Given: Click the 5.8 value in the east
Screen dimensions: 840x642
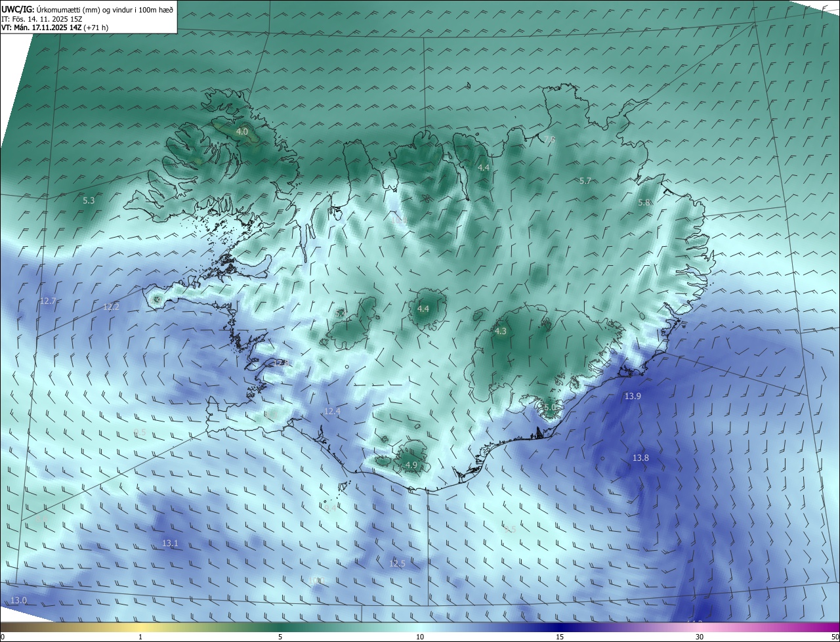Looking at the screenshot, I should pyautogui.click(x=644, y=203).
